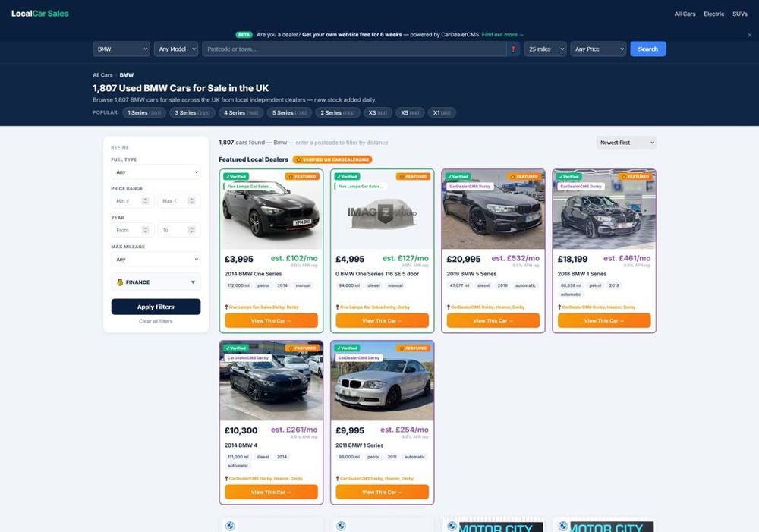Click the Featured badge on £18,199 car
This screenshot has width=759, height=532.
tap(635, 177)
